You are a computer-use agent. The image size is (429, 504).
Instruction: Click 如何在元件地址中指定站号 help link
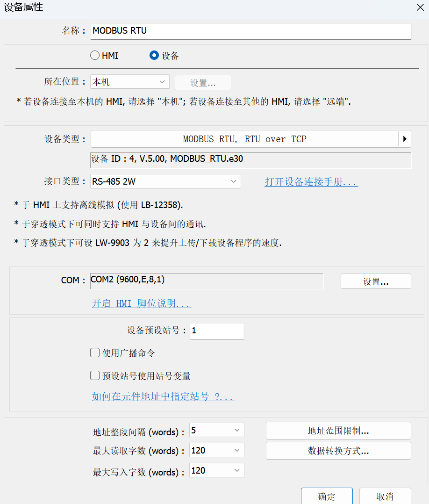163,397
